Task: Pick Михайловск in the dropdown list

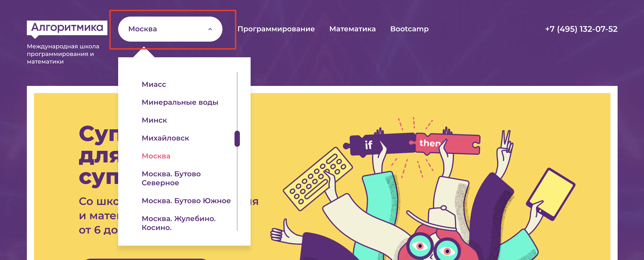Action: [165, 138]
